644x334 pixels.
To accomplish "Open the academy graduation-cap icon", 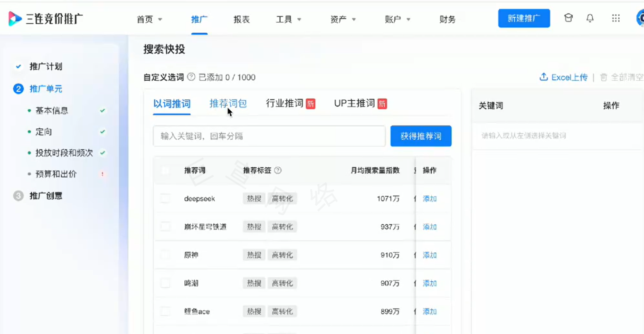I will coord(568,18).
